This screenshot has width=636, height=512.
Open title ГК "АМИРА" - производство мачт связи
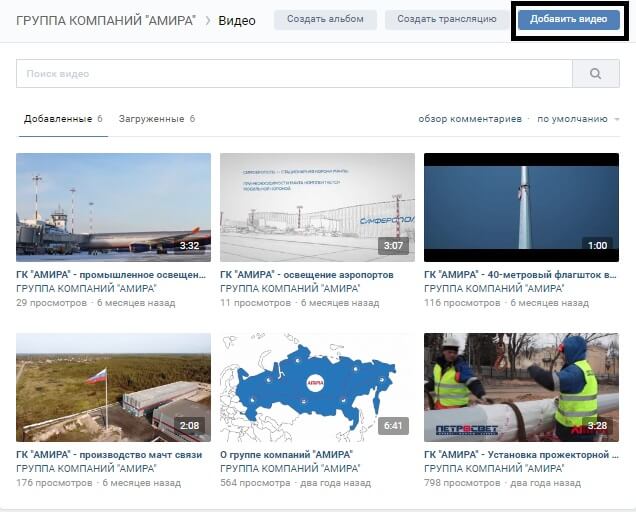pyautogui.click(x=109, y=455)
